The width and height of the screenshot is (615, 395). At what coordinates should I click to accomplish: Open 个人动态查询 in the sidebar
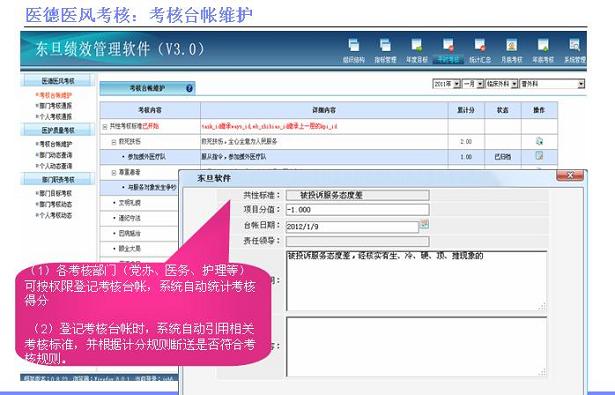tap(54, 166)
